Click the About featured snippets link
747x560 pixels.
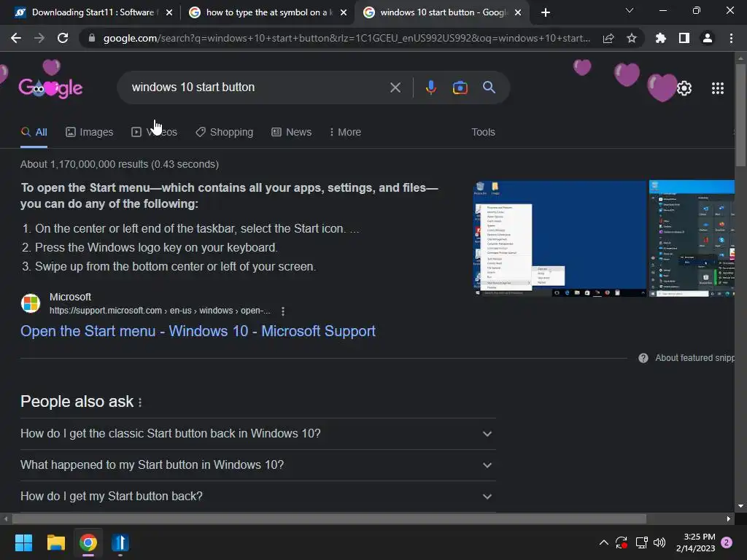[x=694, y=358]
